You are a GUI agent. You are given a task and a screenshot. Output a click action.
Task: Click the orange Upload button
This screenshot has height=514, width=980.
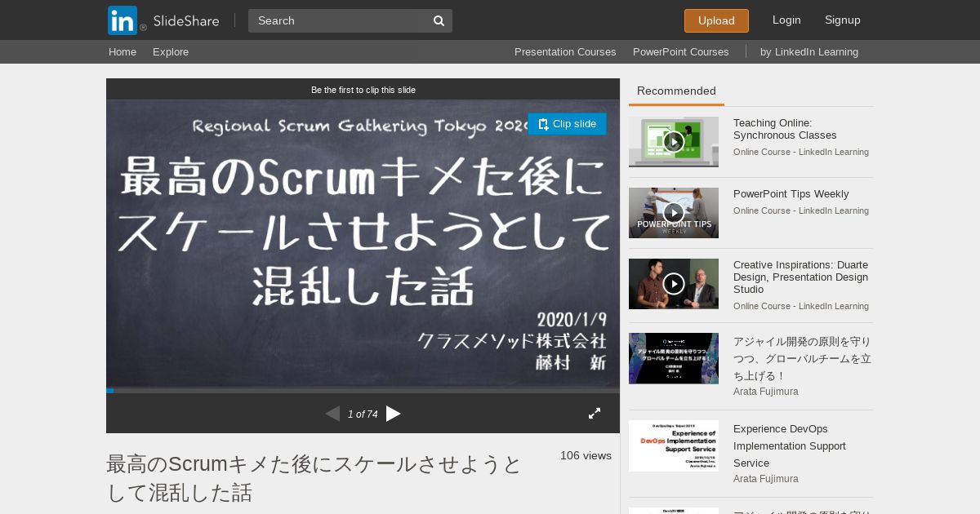(x=716, y=20)
